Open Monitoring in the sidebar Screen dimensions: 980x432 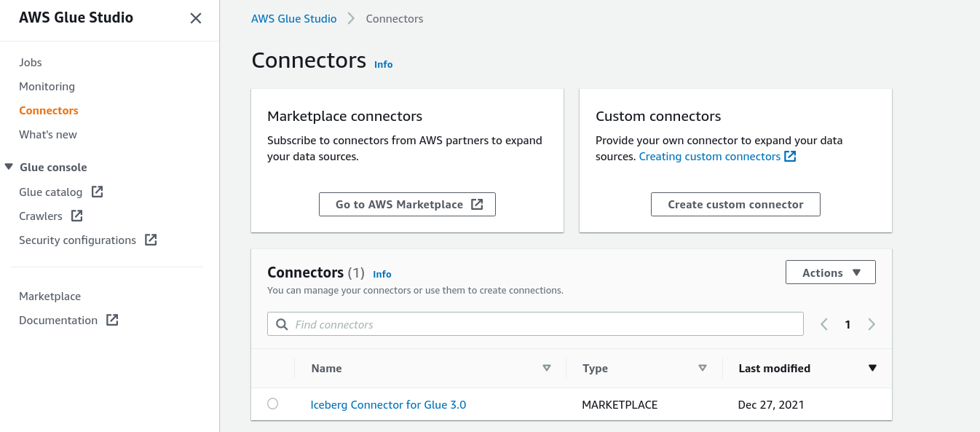47,87
